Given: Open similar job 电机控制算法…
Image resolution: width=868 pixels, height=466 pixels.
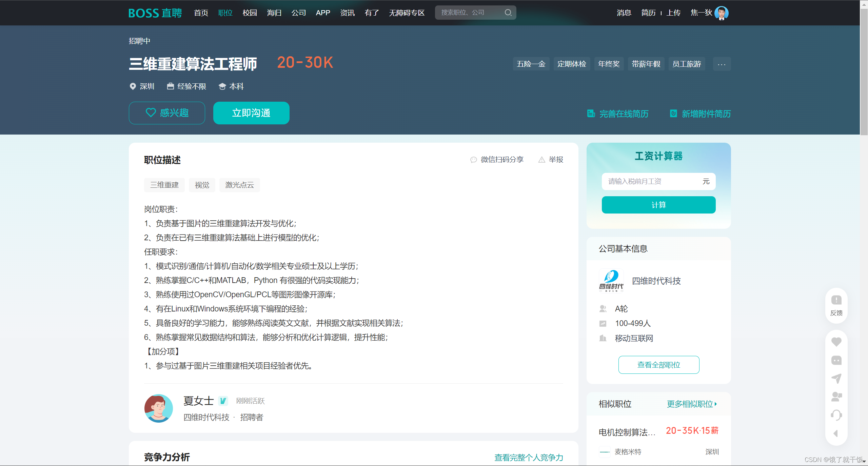Looking at the screenshot, I should (627, 432).
